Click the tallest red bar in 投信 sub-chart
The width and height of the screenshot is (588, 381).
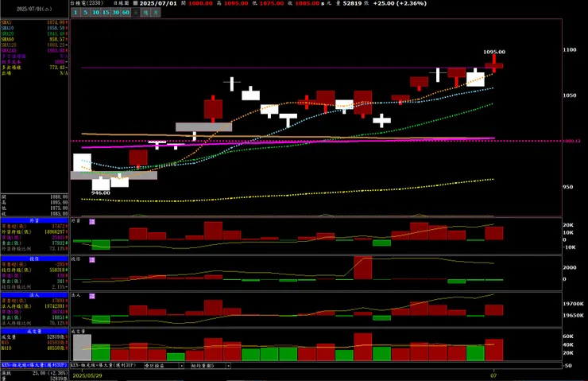coord(362,267)
